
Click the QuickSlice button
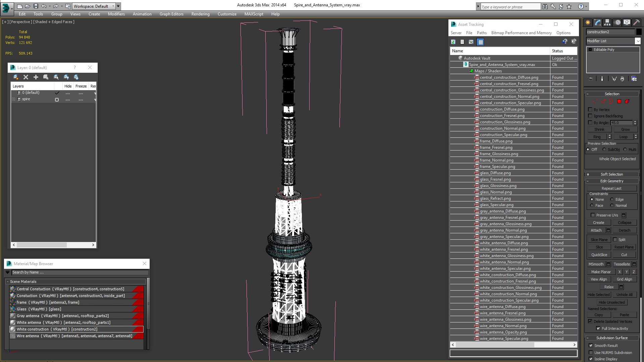coord(599,255)
